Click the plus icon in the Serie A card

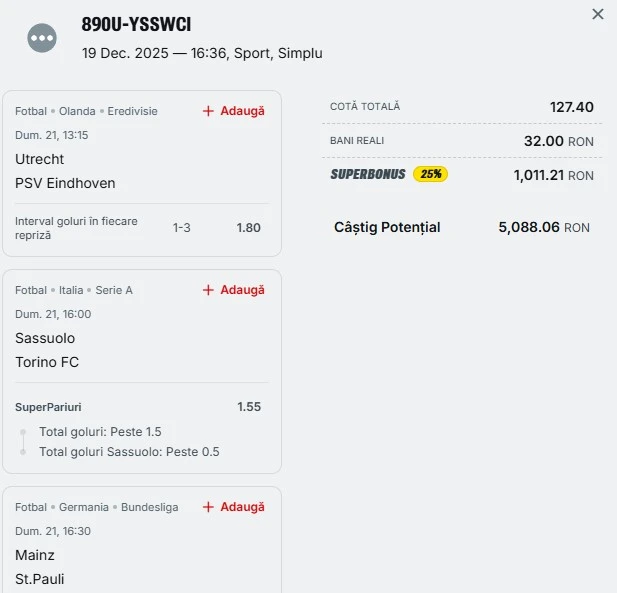209,290
